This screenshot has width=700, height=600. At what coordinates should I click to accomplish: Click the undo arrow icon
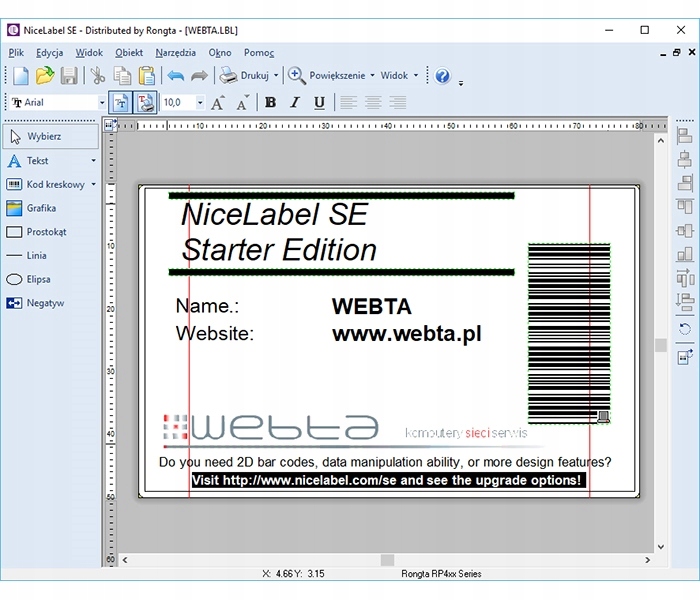pyautogui.click(x=175, y=75)
